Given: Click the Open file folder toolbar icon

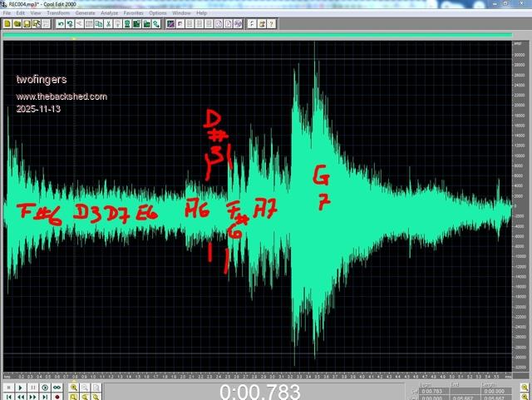Looking at the screenshot, I should (17, 24).
